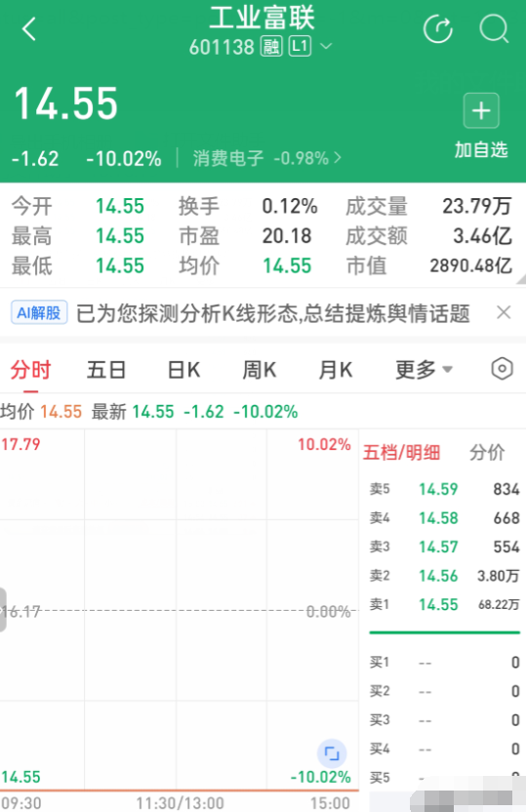Select the 买4 bid row

pos(444,749)
